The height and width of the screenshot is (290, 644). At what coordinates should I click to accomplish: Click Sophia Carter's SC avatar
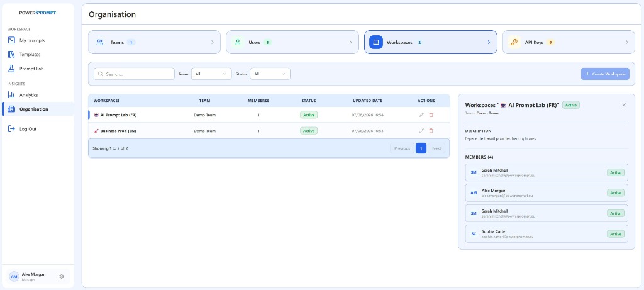pyautogui.click(x=474, y=234)
